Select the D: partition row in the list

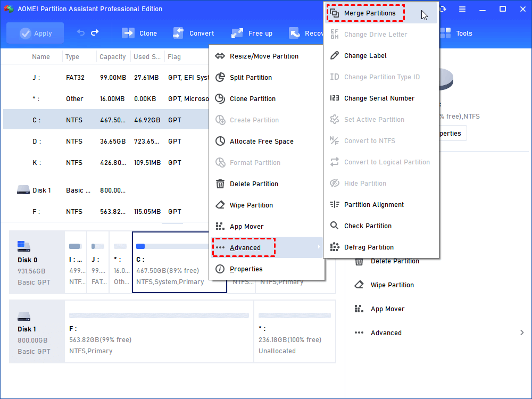coord(106,141)
